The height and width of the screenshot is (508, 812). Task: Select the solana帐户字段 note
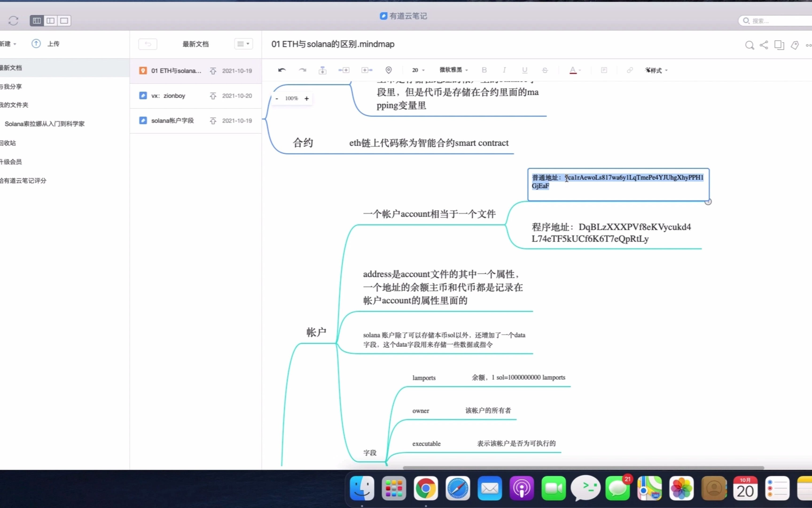click(x=196, y=121)
